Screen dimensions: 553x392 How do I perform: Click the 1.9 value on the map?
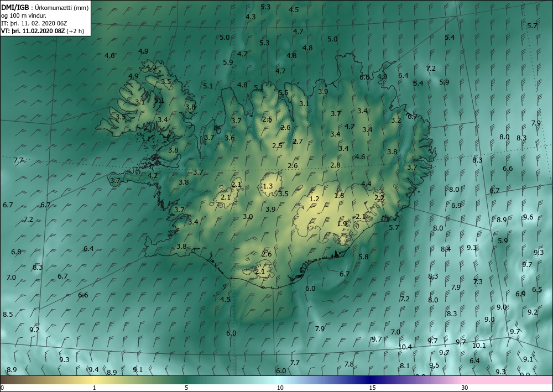342,223
